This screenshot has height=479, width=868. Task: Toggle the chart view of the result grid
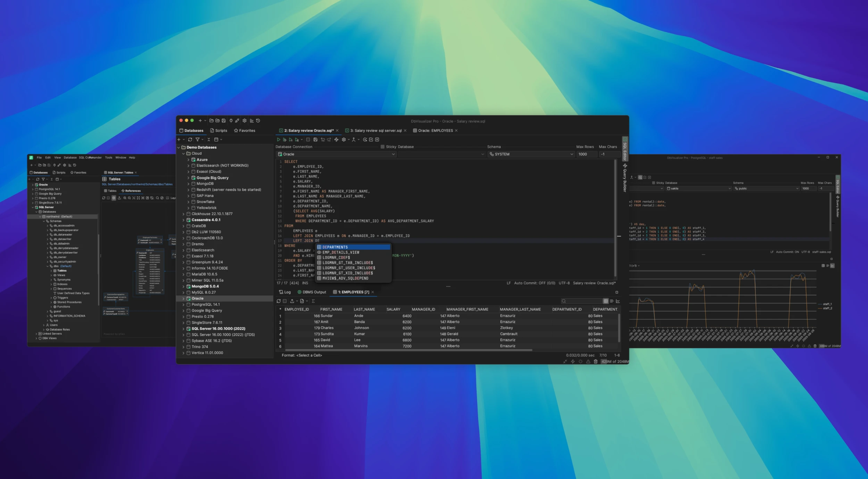(617, 301)
